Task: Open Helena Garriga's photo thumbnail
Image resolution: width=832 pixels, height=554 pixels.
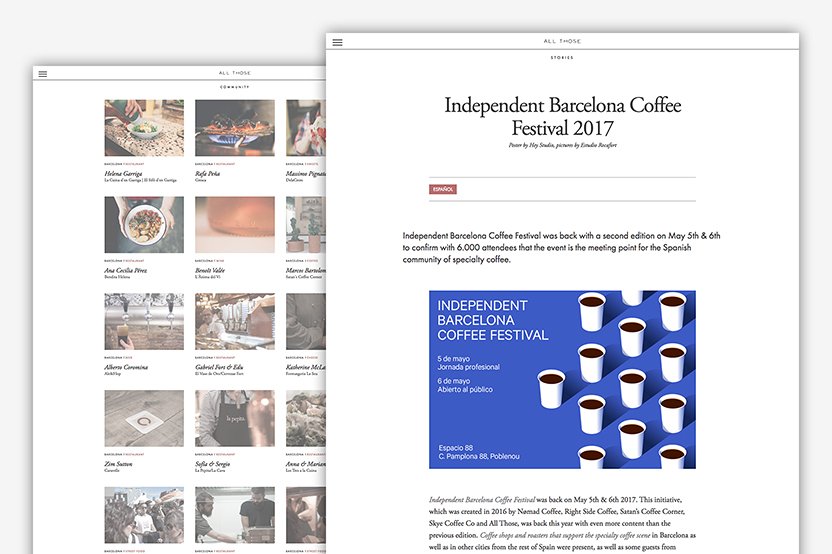Action: click(144, 128)
